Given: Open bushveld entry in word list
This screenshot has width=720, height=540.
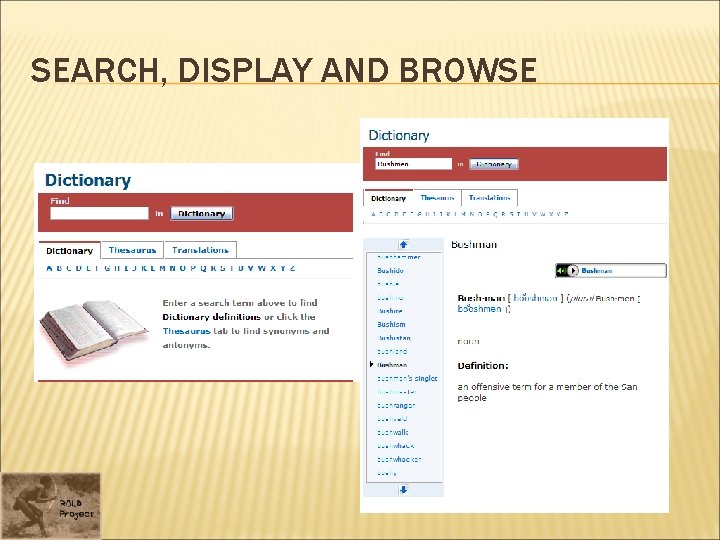Looking at the screenshot, I should tap(392, 419).
